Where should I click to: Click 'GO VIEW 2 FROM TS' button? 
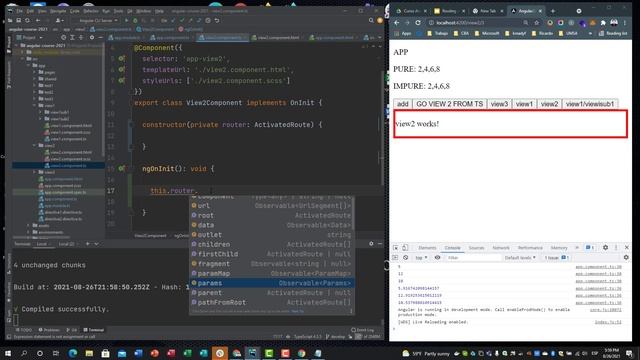point(449,104)
